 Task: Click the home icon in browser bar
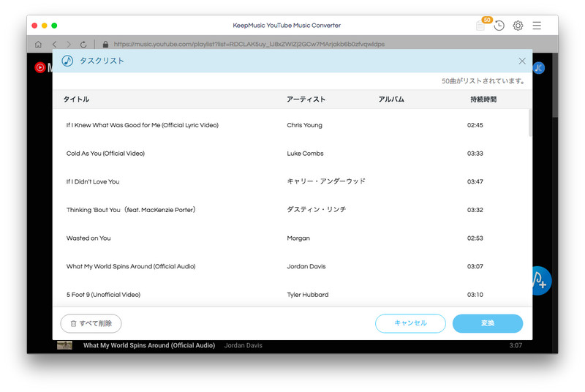tap(38, 45)
